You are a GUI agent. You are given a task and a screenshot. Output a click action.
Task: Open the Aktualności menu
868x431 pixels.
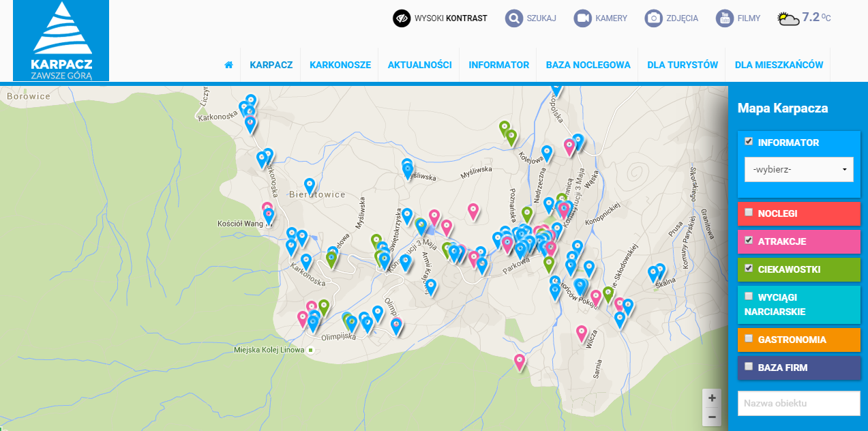coord(420,65)
